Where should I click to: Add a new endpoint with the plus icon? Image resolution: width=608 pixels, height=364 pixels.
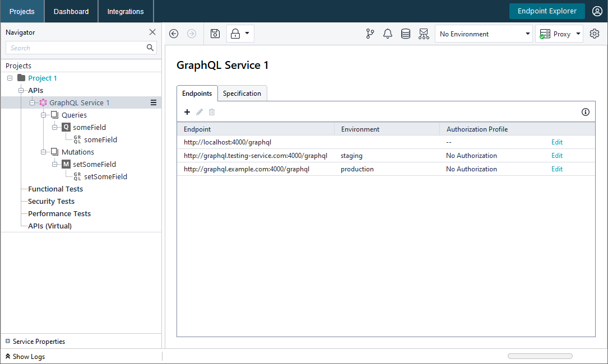point(187,112)
